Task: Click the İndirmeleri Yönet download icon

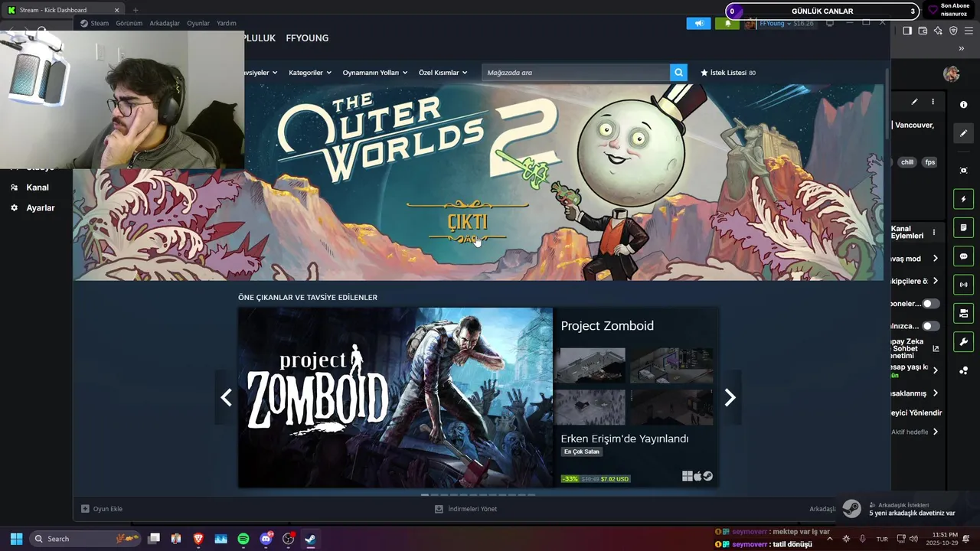Action: (x=439, y=509)
